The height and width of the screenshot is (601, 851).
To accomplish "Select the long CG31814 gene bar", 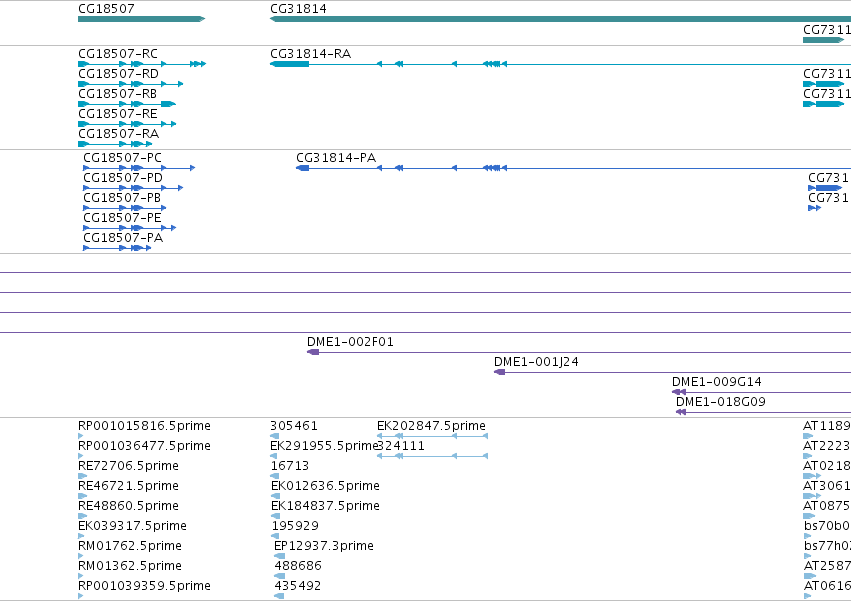I will coord(560,19).
